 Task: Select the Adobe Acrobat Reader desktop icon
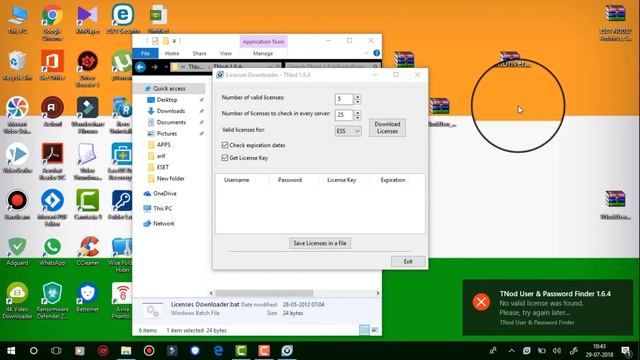(52, 161)
